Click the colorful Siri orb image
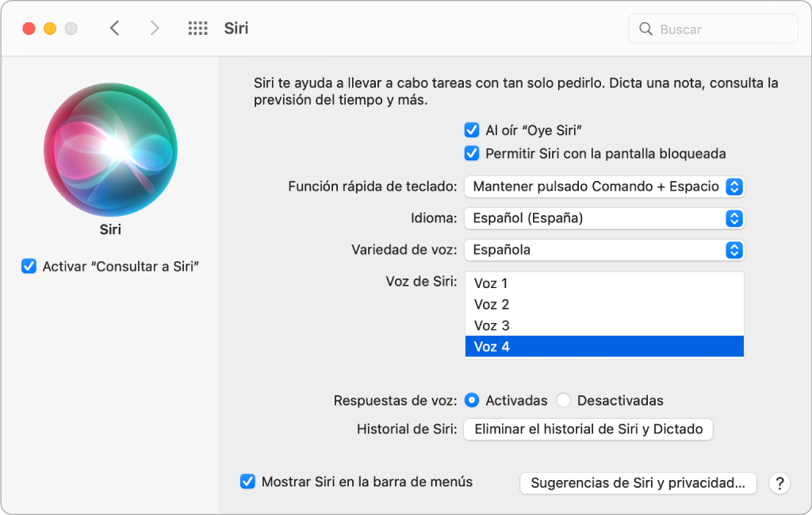 click(110, 149)
